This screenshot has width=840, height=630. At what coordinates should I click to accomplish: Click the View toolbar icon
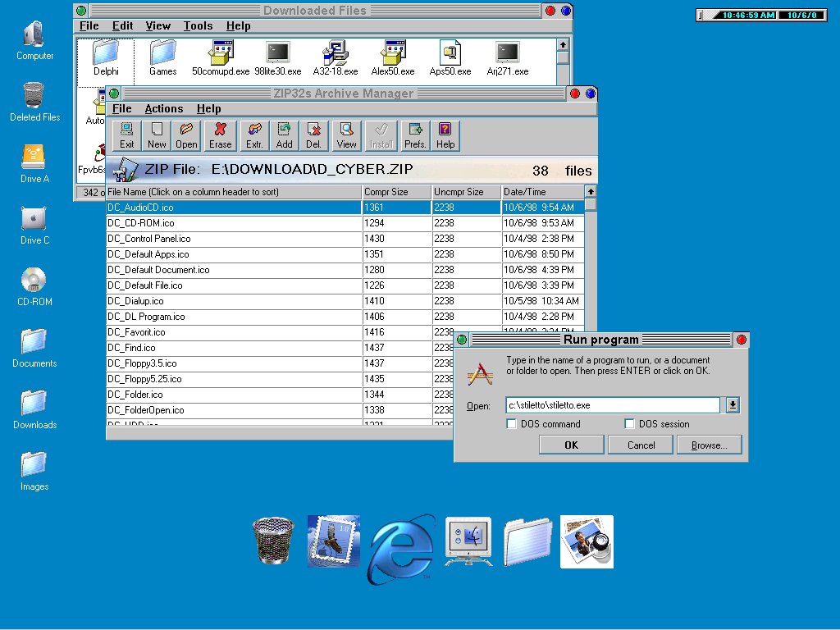coord(347,135)
